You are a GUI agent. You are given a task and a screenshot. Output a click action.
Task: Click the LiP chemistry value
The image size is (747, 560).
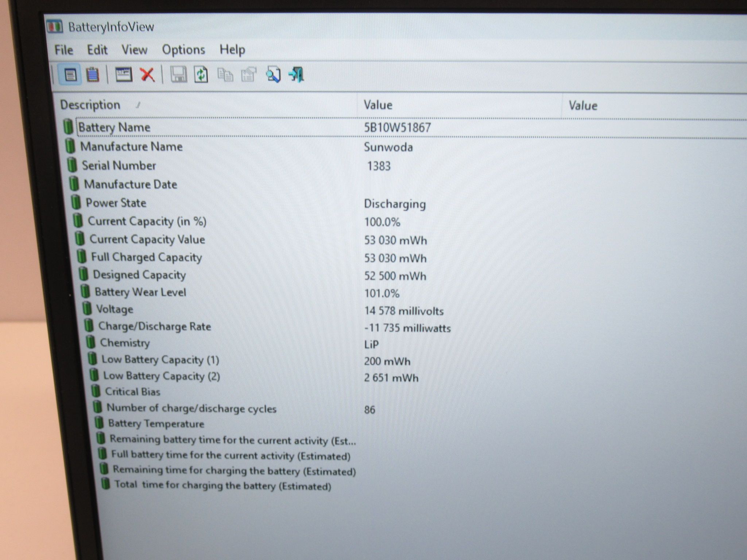tap(371, 345)
